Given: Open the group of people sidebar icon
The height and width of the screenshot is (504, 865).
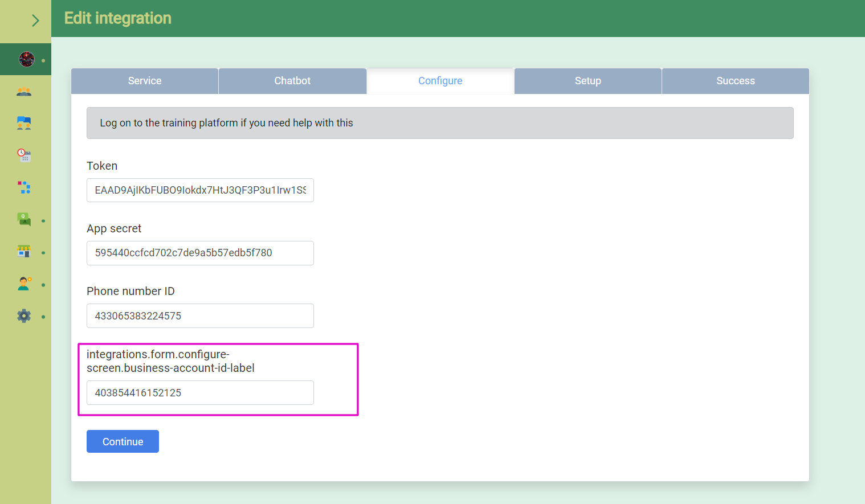Looking at the screenshot, I should [24, 92].
